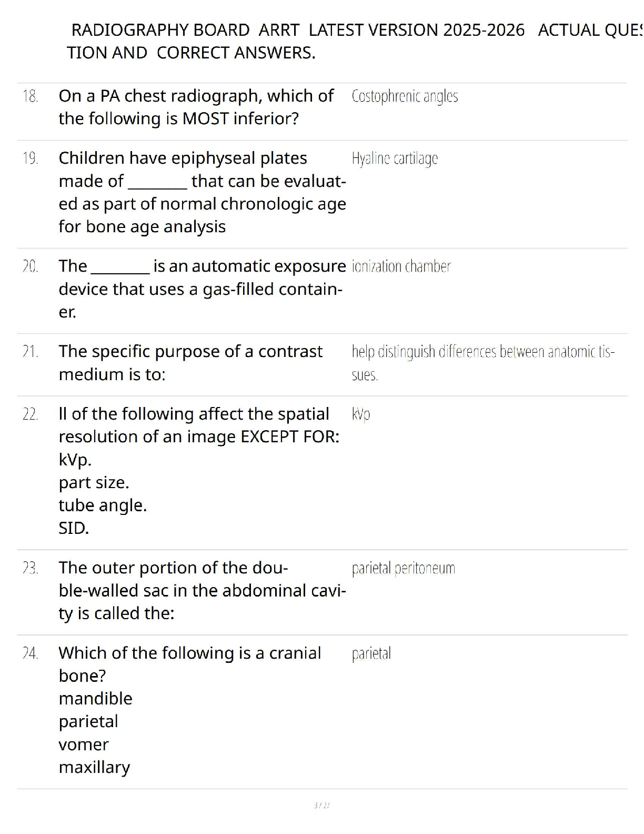Select the answer 'parietal peritoneum'

404,569
